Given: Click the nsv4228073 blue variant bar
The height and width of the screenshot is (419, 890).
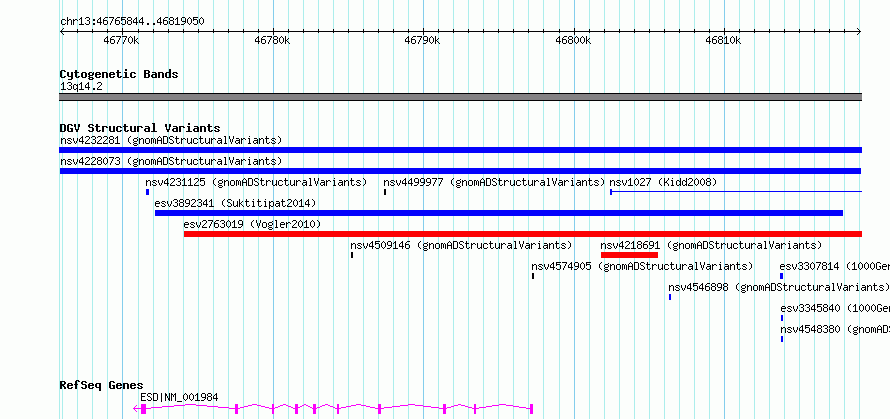Looking at the screenshot, I should (x=460, y=171).
